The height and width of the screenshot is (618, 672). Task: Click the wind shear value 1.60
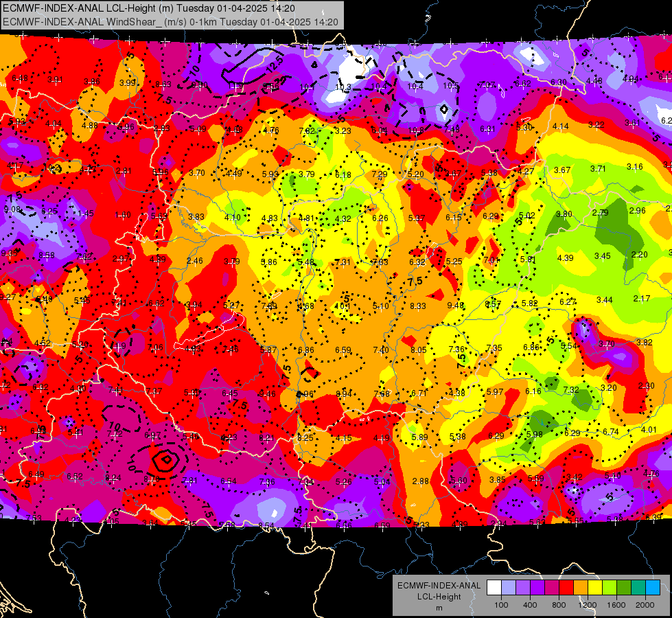(x=123, y=215)
